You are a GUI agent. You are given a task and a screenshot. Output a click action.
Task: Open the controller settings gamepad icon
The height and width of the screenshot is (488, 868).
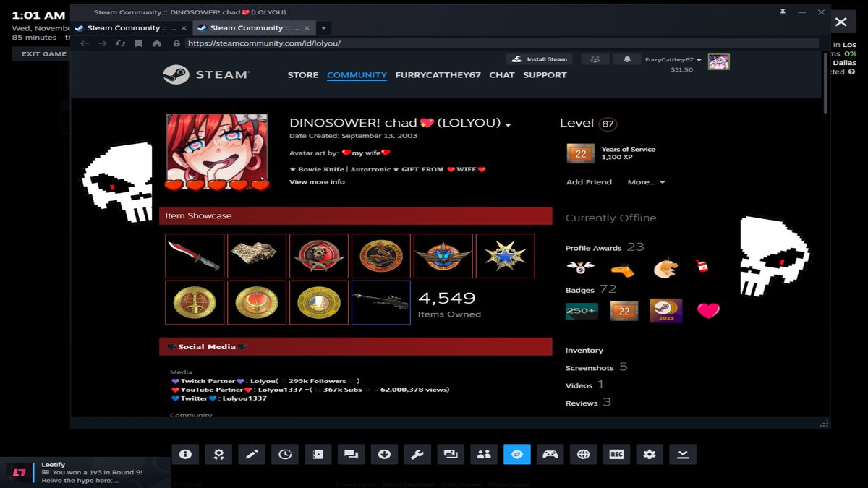tap(550, 454)
